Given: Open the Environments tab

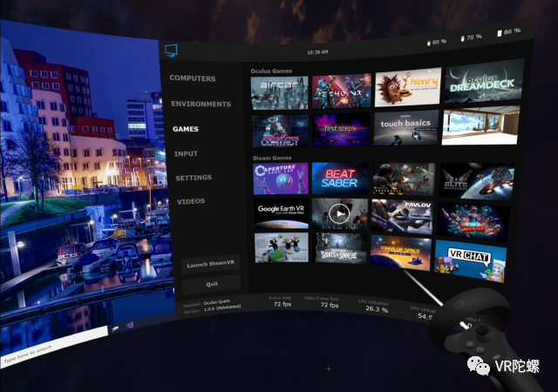Looking at the screenshot, I should [201, 104].
